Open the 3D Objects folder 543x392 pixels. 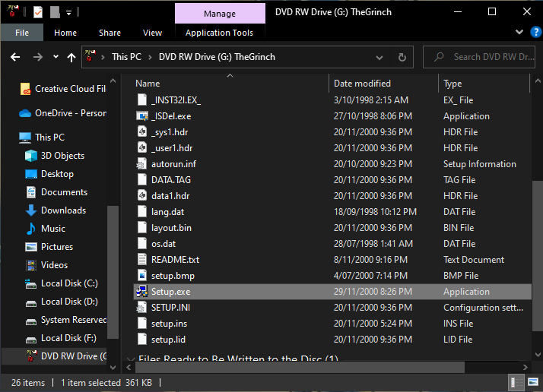[55, 156]
